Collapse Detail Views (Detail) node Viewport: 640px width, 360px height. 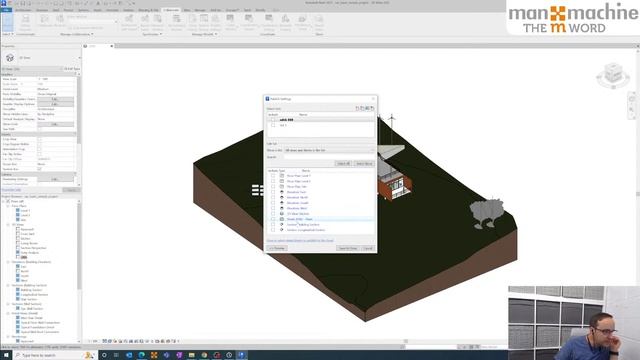point(8,313)
